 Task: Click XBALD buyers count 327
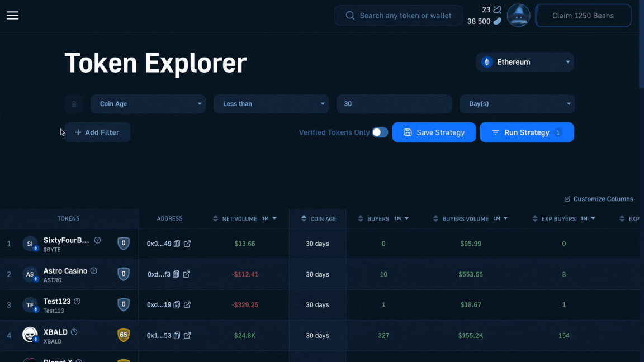coord(383,336)
